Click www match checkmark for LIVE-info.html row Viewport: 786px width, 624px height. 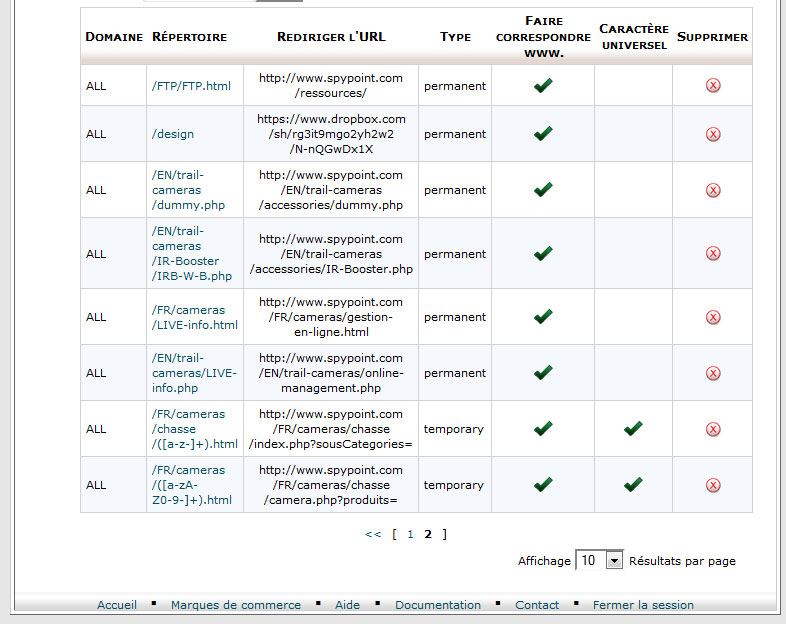[543, 317]
